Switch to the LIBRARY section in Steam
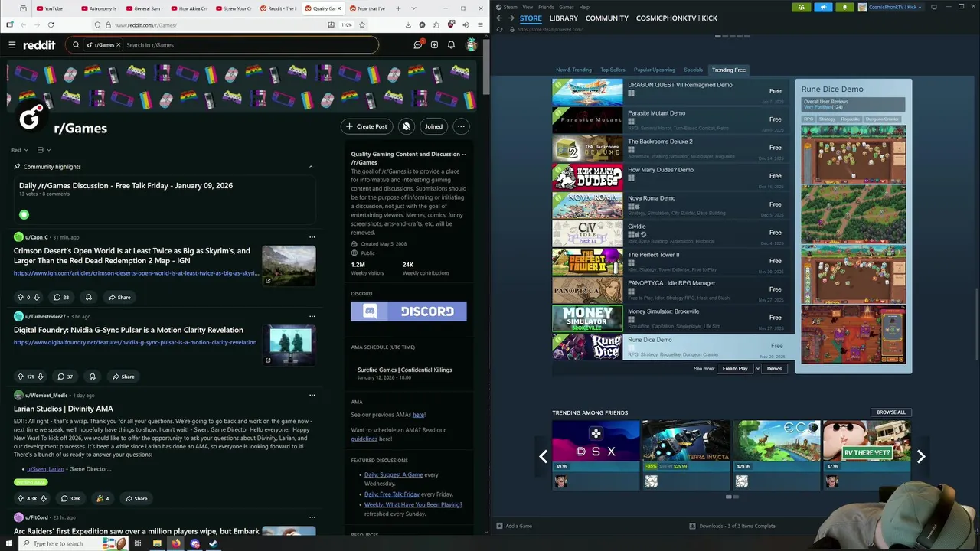 [563, 18]
